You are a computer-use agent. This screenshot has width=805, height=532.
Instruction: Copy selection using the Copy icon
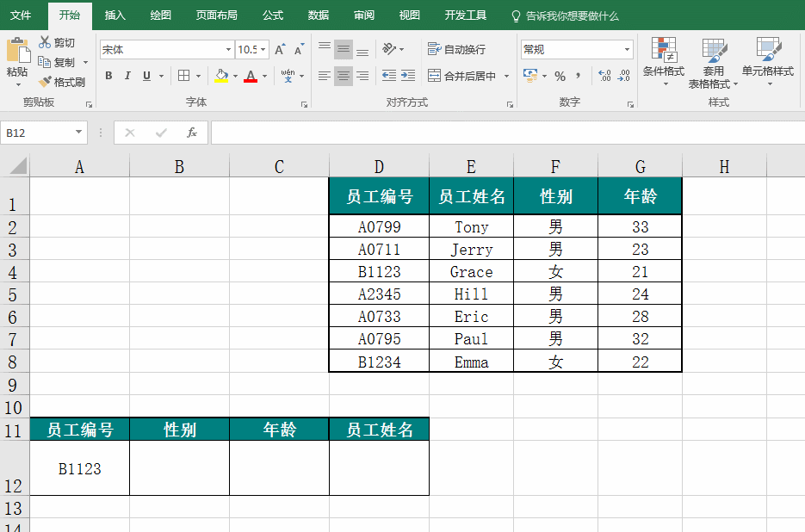(x=44, y=62)
